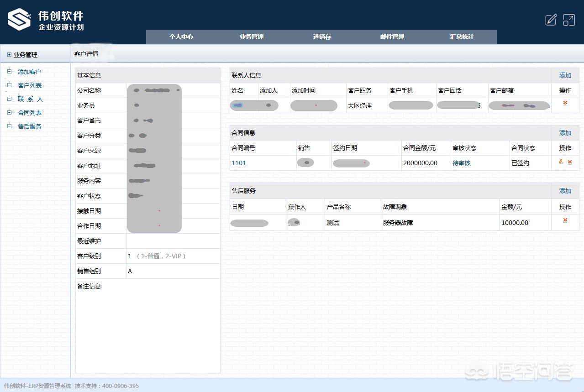Click the 最近维护 field label
Screen dimensions: 584x392
click(89, 241)
